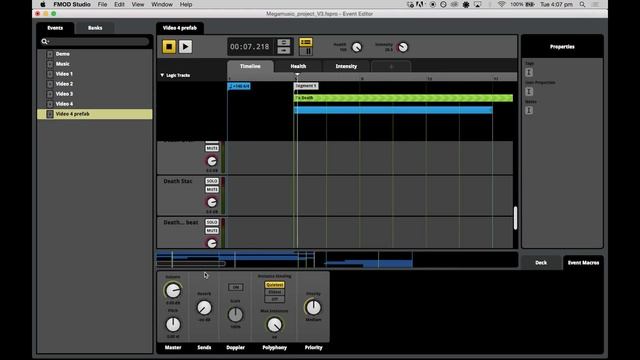This screenshot has height=360, width=640.
Task: Click the User Properties field icon
Action: [529, 91]
